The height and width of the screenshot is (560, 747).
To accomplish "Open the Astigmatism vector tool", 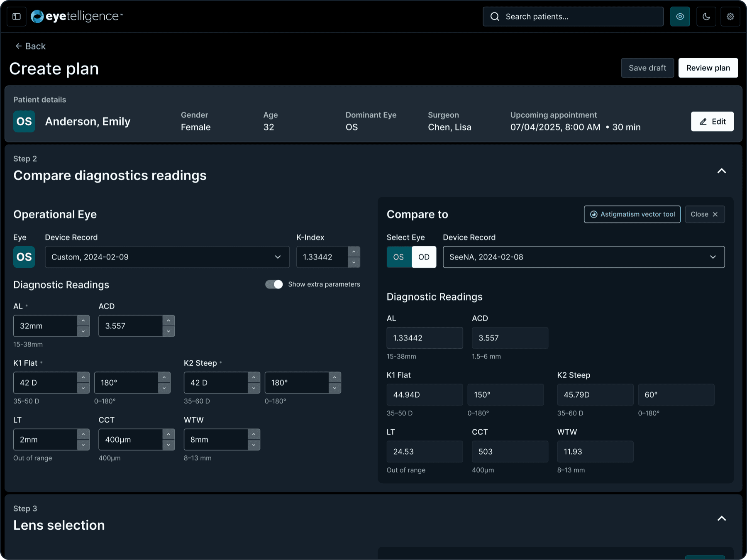I will tap(632, 214).
